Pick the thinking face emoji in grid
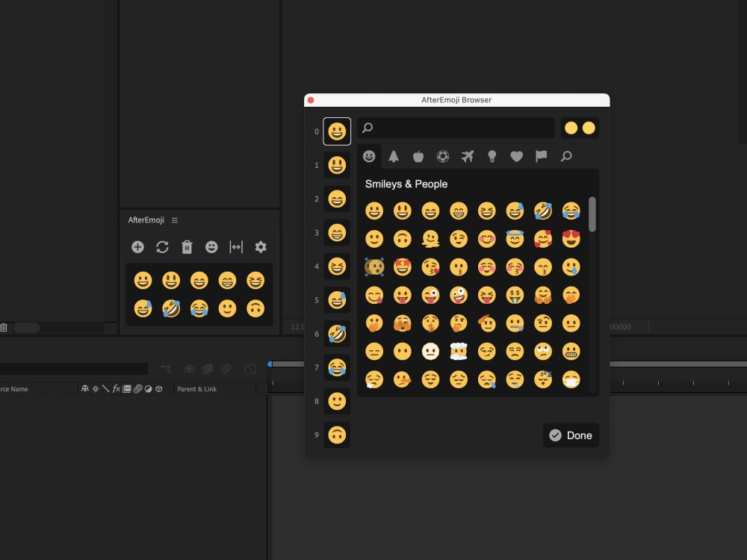747x560 pixels. tap(459, 323)
